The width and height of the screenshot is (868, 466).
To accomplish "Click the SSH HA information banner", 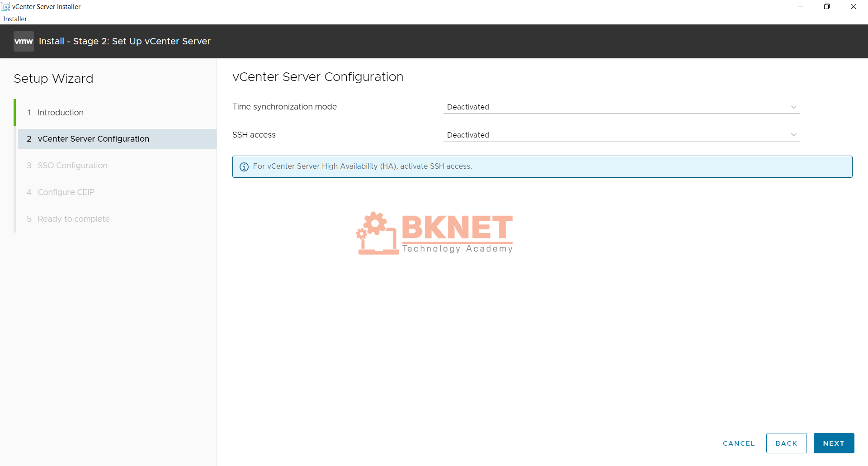I will 542,166.
